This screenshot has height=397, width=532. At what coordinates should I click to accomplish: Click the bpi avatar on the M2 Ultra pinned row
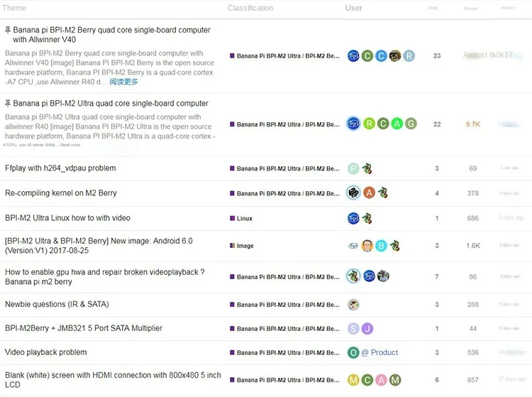coord(353,124)
